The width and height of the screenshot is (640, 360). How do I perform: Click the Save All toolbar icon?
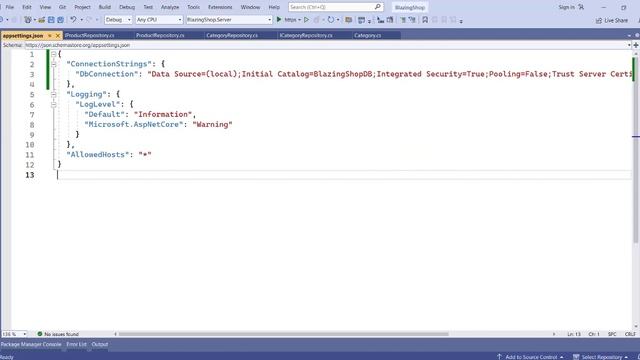60,20
